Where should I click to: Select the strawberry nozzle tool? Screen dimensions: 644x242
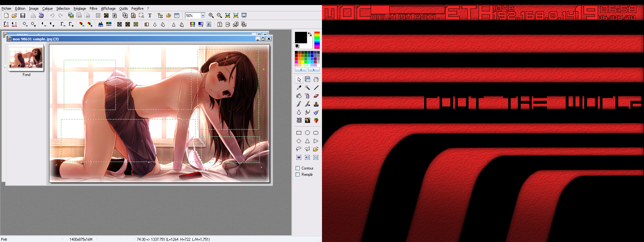[x=316, y=120]
